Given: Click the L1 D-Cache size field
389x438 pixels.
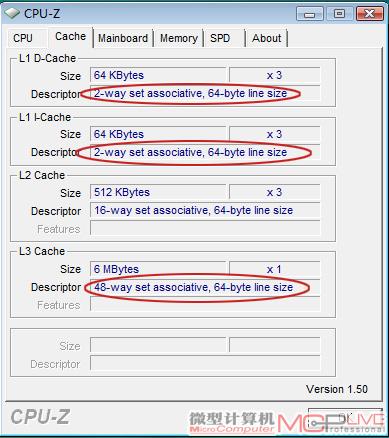Looking at the screenshot, I should coord(158,75).
